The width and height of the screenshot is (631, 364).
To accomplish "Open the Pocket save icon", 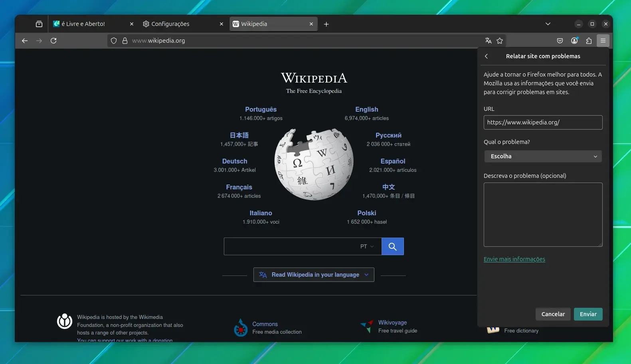I will (560, 41).
